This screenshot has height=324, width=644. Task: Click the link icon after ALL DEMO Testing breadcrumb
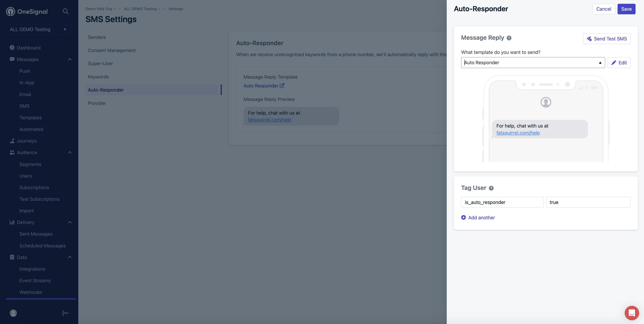tap(159, 9)
